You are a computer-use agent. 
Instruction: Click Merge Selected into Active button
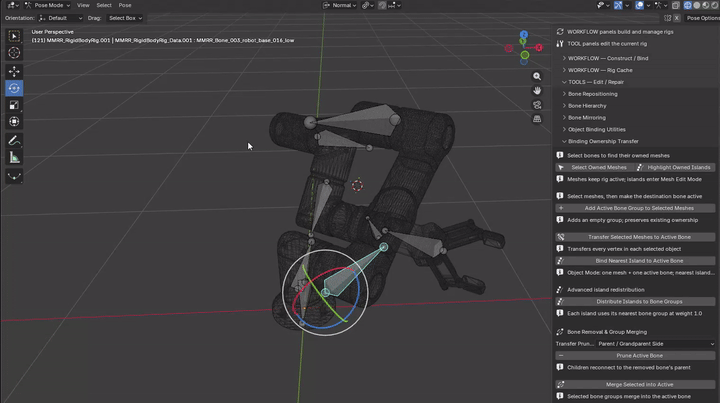click(x=635, y=385)
